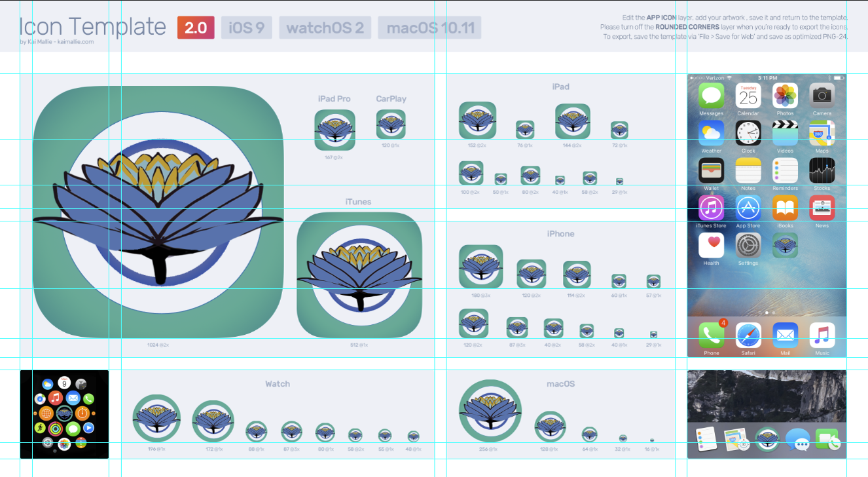Open News app on iPhone home screen
This screenshot has width=868, height=477.
(822, 208)
